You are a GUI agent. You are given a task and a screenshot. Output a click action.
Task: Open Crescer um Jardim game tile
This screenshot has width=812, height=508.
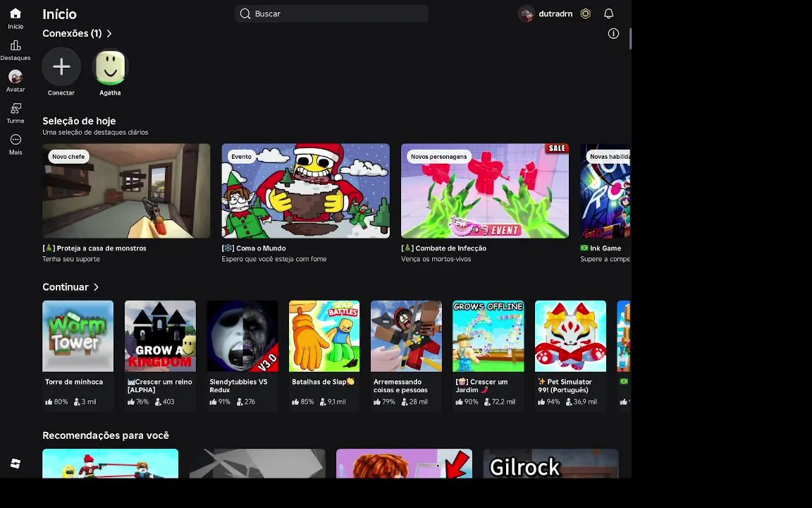[x=488, y=336]
